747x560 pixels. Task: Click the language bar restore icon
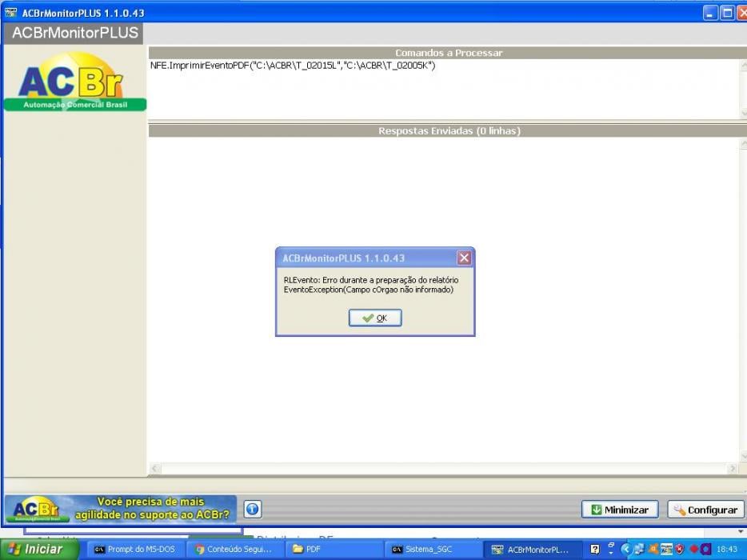pos(611,545)
